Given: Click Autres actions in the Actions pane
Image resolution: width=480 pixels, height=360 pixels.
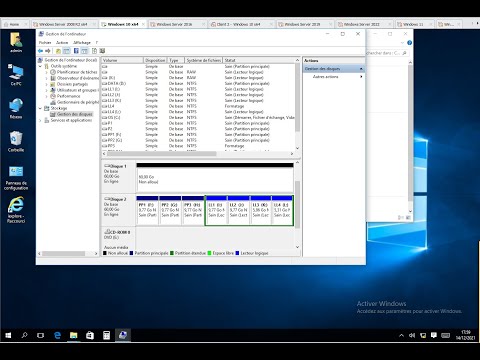Looking at the screenshot, I should click(x=325, y=77).
